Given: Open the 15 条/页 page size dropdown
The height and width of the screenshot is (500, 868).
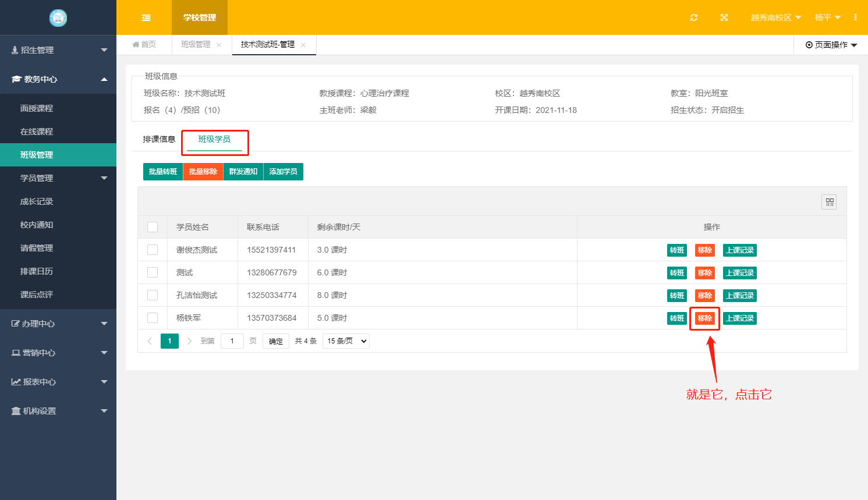Looking at the screenshot, I should 346,341.
